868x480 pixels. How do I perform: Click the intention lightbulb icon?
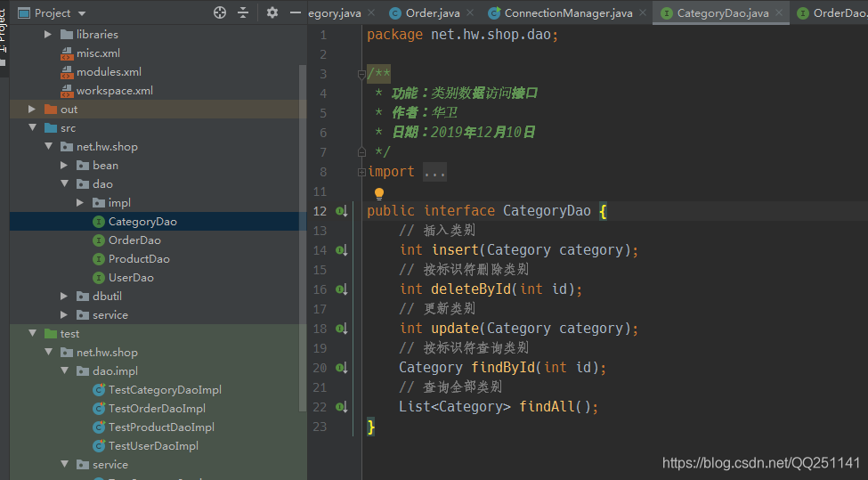(379, 194)
